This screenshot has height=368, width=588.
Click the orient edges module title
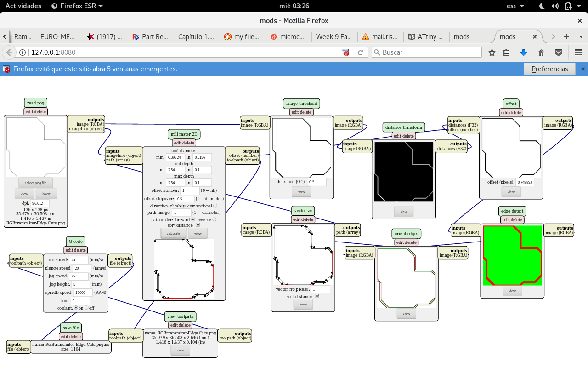click(406, 233)
